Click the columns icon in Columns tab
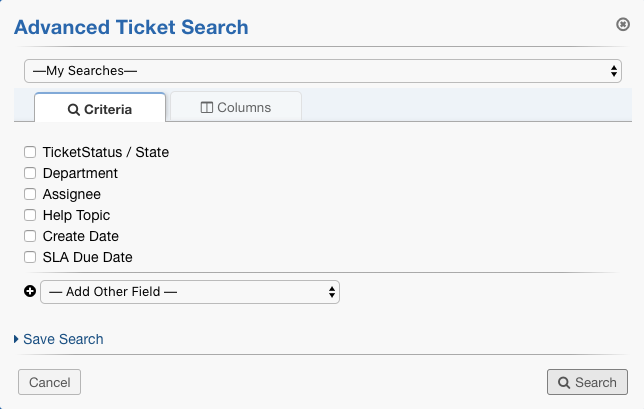The image size is (644, 409). point(207,108)
